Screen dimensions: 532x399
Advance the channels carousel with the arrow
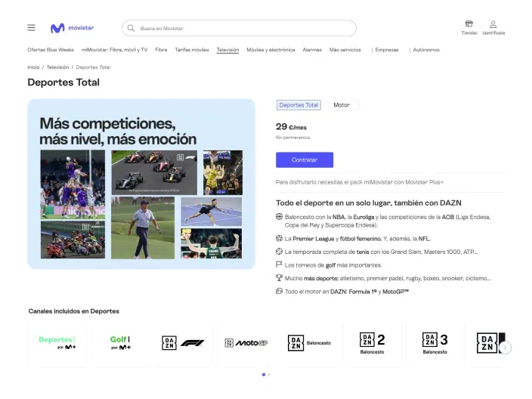[506, 348]
